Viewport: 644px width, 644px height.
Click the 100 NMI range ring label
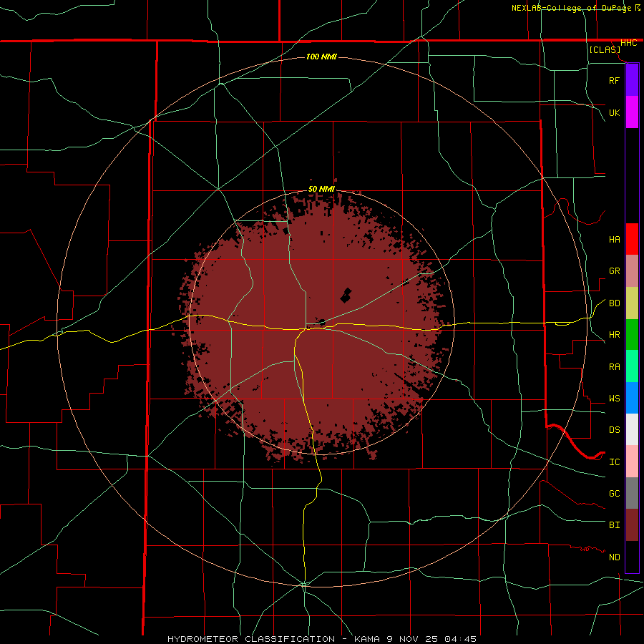(x=321, y=57)
